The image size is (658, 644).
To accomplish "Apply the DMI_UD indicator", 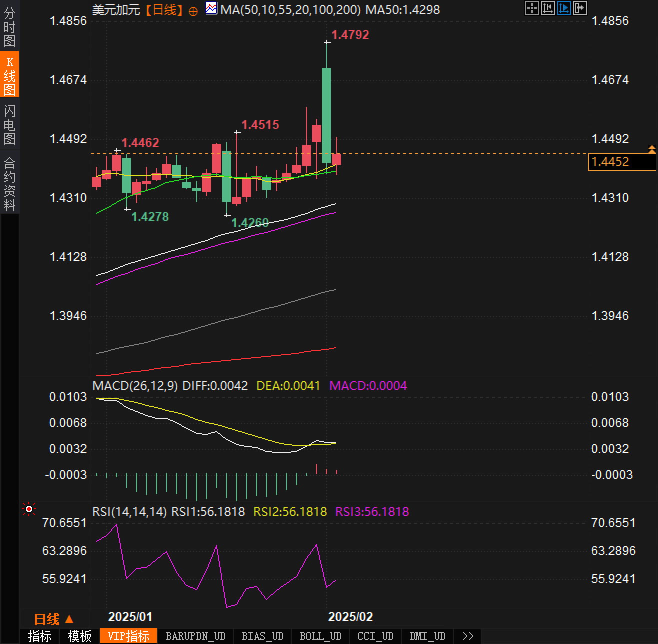I will [x=427, y=636].
